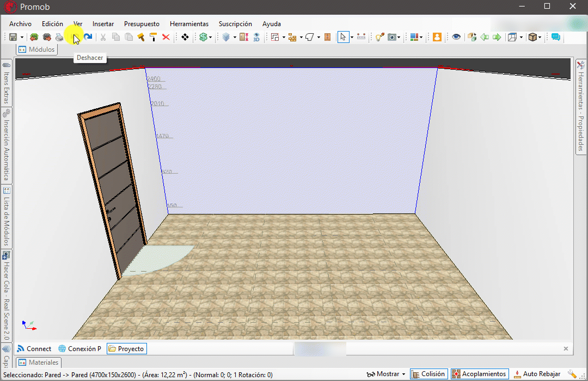Image resolution: width=588 pixels, height=381 pixels.
Task: Switch to the Conexión P tab
Action: (x=80, y=349)
